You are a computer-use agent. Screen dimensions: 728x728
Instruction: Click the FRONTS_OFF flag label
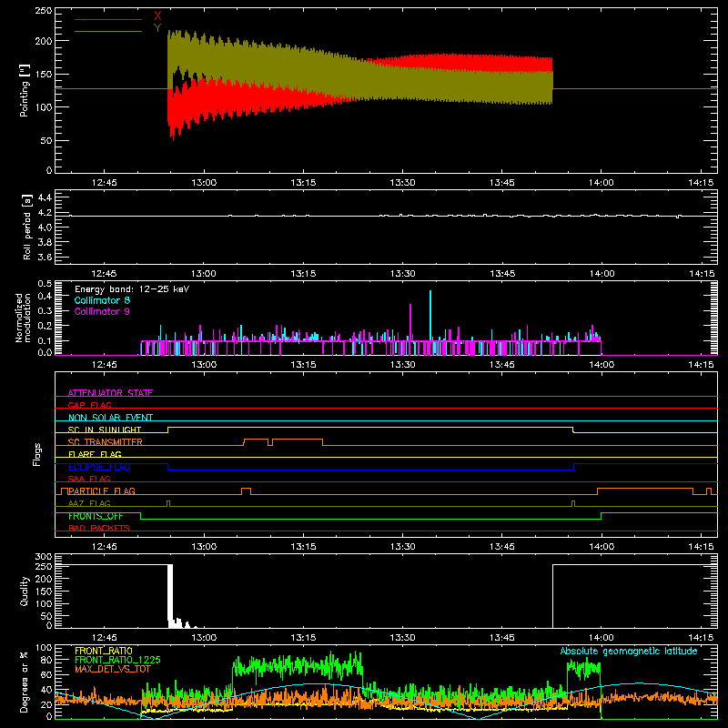tap(96, 516)
